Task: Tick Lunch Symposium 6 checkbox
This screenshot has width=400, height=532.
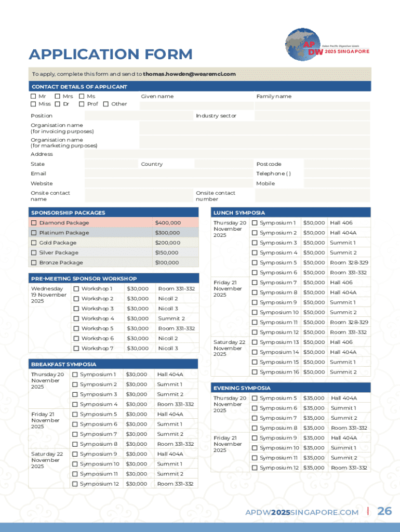Action: [255, 272]
